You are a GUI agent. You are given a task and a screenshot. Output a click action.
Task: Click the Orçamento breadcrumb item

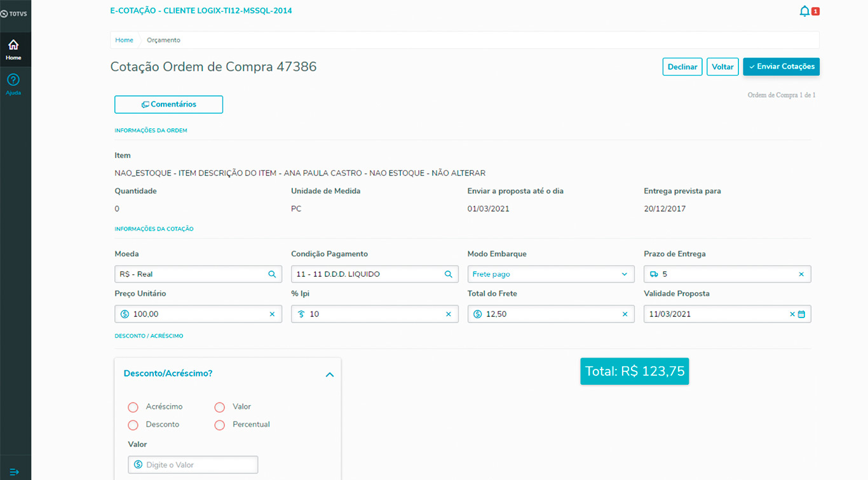click(x=163, y=40)
